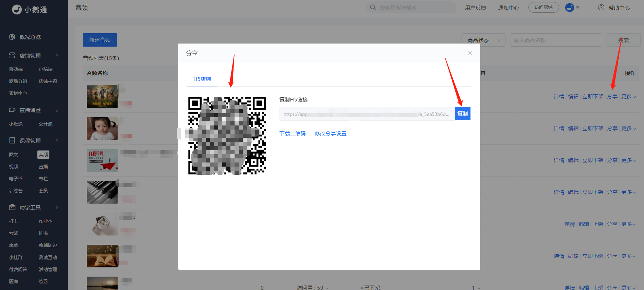Screen dimensions: 644x290
Task: Click the 课程管理 document icon in sidebar
Action: (x=12, y=140)
